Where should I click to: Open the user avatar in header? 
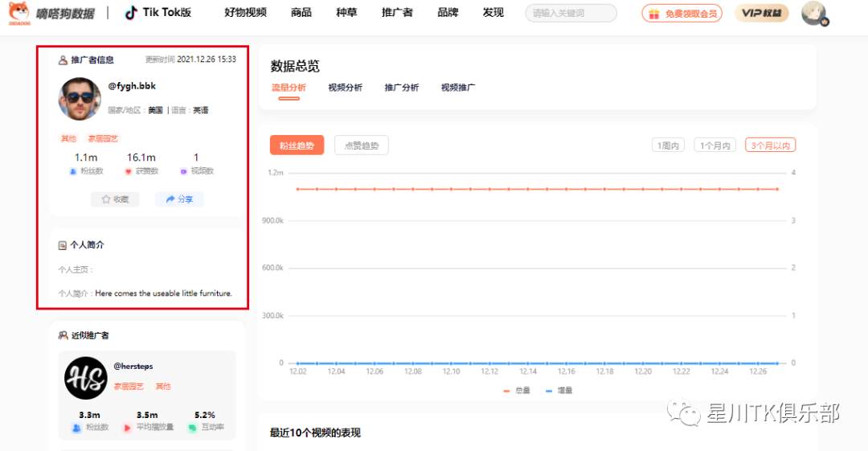click(x=813, y=14)
